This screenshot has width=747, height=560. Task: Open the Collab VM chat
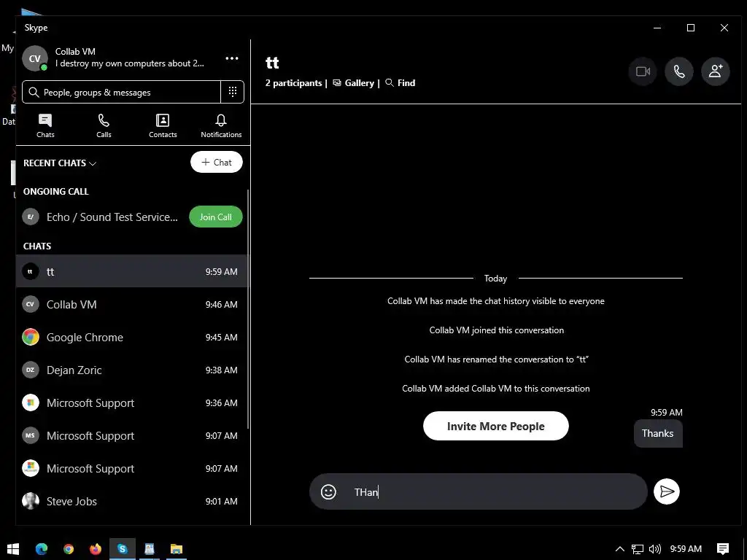tap(132, 304)
